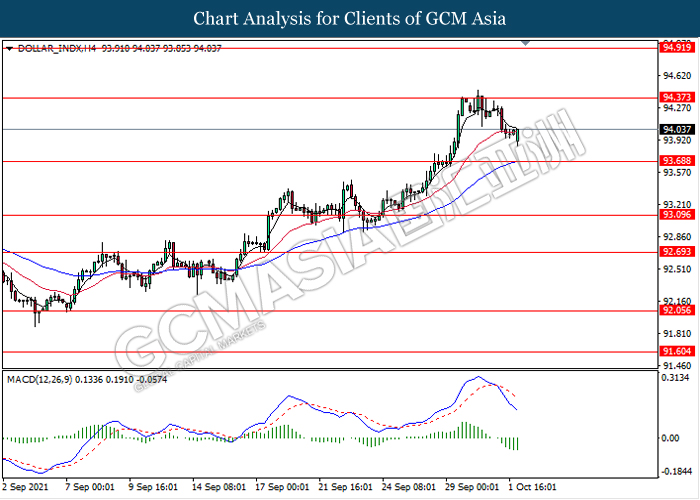Click the 17 Sep 00:01 time label
This screenshot has width=700, height=500.
pos(282,487)
